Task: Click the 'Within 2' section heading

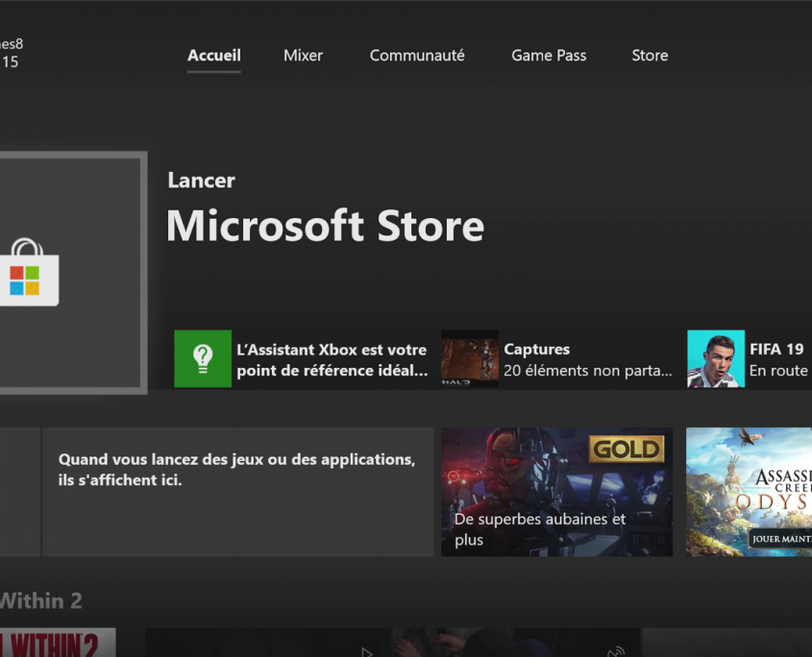Action: (41, 600)
